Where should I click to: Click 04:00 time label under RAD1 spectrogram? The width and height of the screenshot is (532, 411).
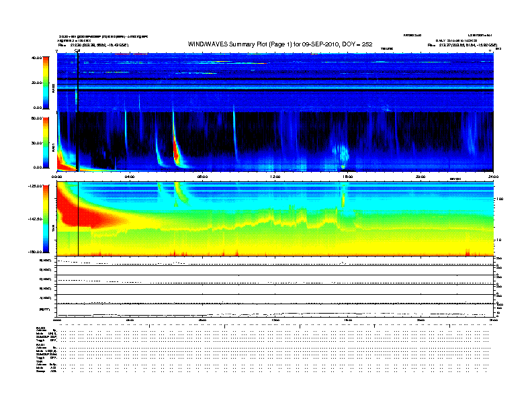[130, 177]
